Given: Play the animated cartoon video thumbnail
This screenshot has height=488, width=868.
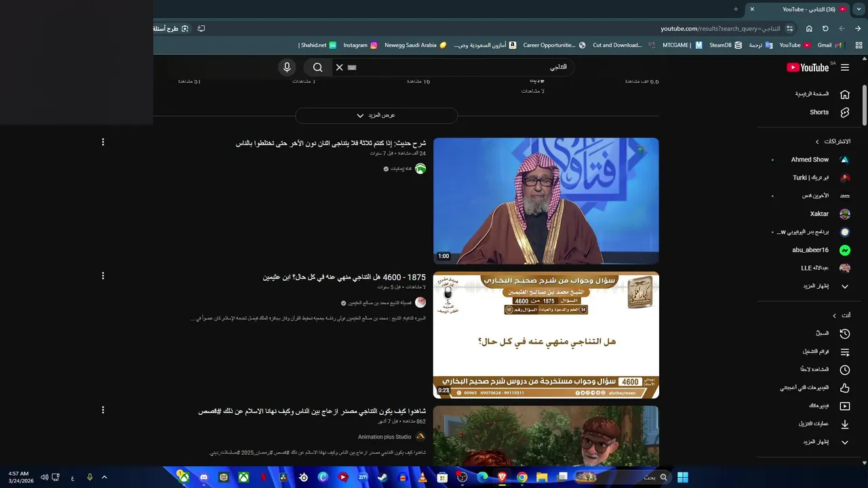Looking at the screenshot, I should pyautogui.click(x=546, y=436).
